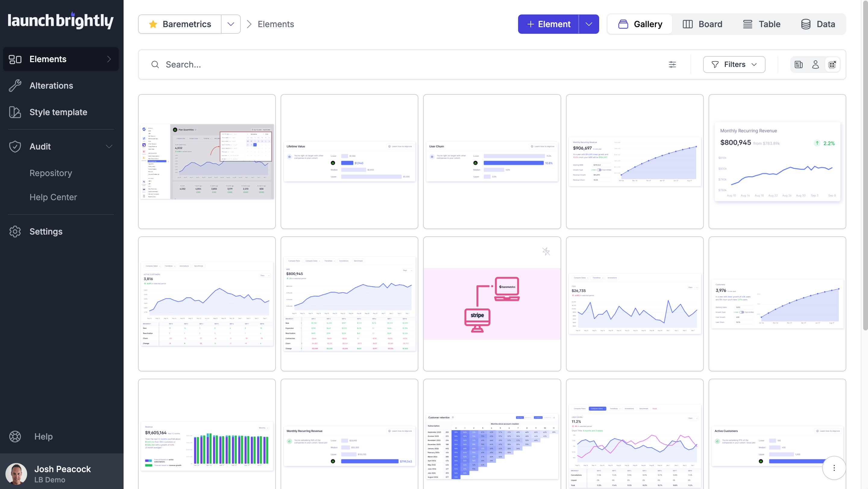Click the Elements breadcrumb link
The width and height of the screenshot is (868, 489).
[276, 24]
